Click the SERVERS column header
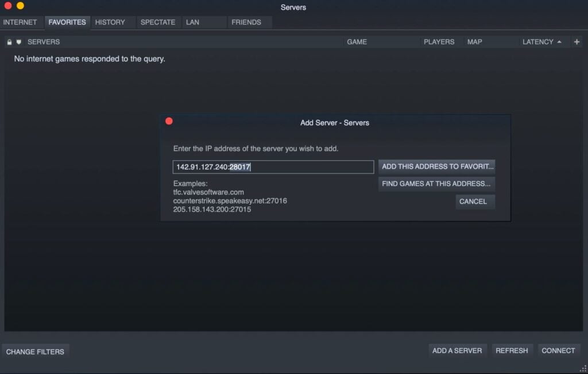The height and width of the screenshot is (374, 588). (x=44, y=41)
